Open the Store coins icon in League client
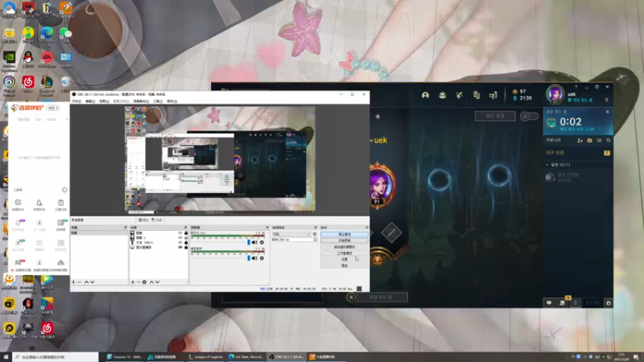Screen dimensions: 644x362 click(x=493, y=95)
